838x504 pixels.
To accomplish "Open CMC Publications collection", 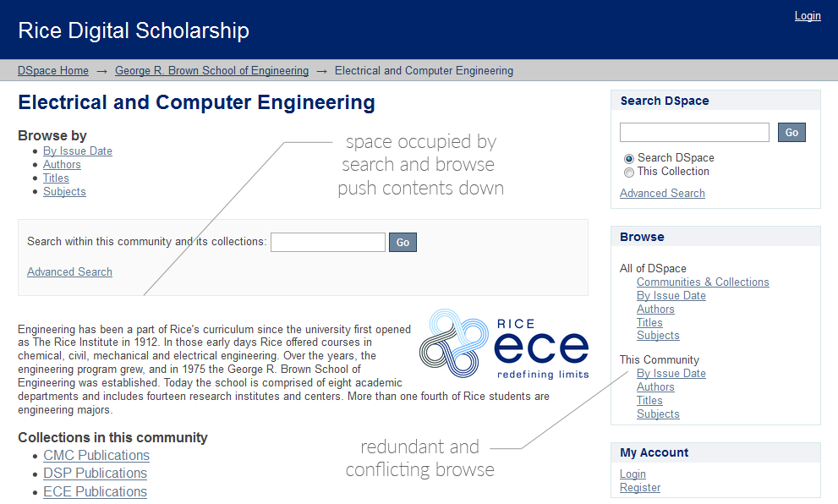I will pos(96,455).
